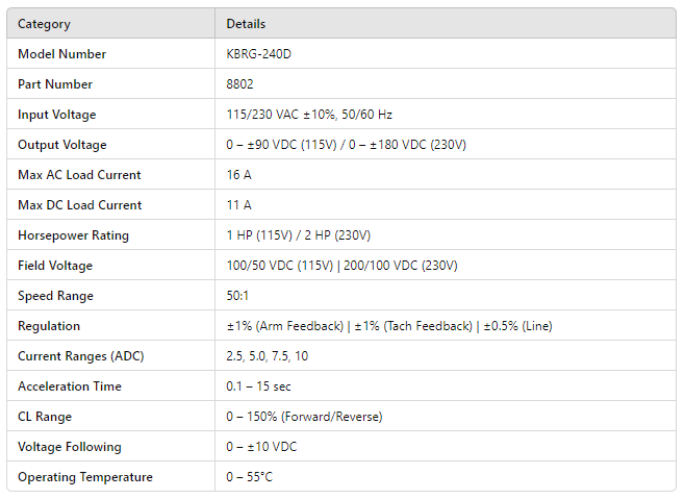Select the Horsepower Rating label
Viewport: 686px width, 500px height.
(73, 236)
